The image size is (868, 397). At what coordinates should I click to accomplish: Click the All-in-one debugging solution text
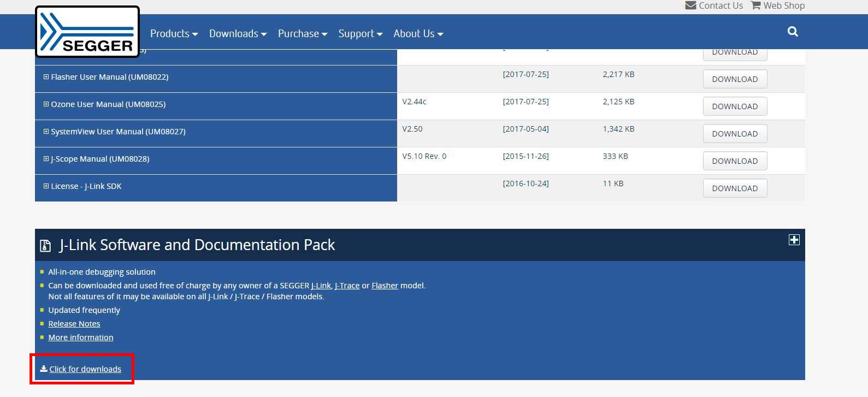pyautogui.click(x=102, y=272)
